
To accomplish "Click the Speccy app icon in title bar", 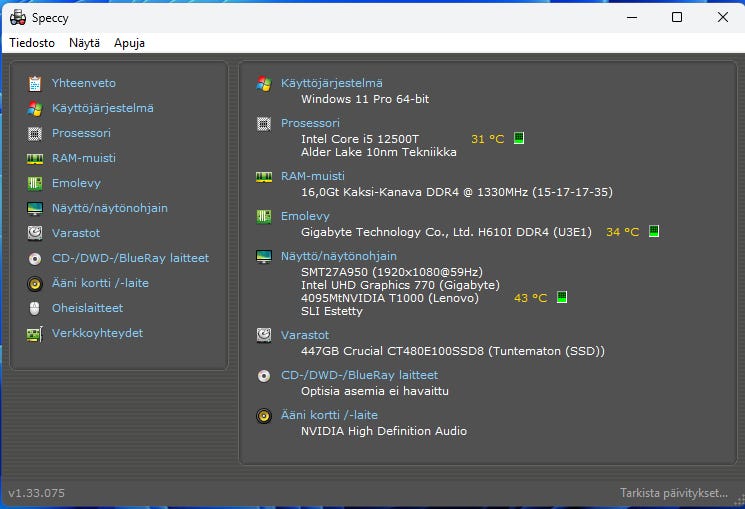I will (x=18, y=18).
